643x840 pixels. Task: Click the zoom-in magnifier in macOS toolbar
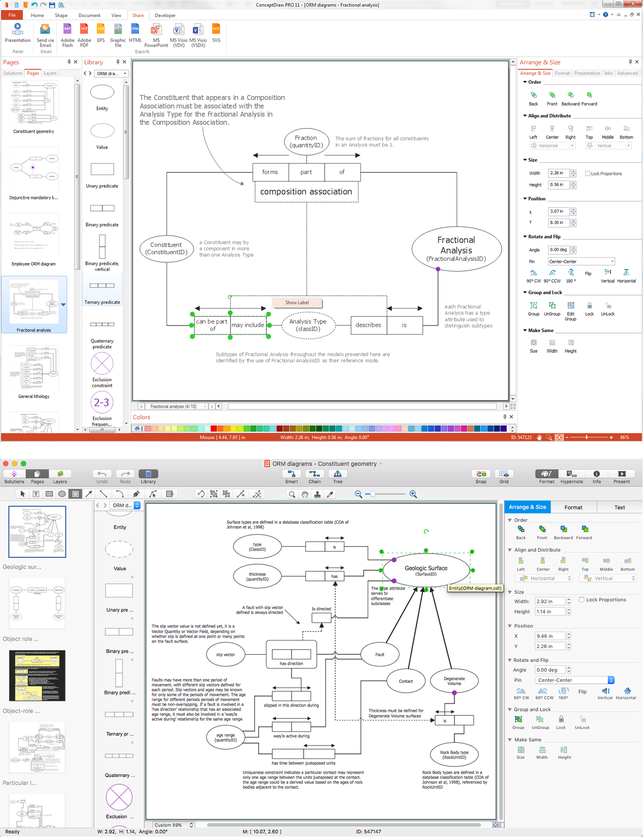point(413,494)
